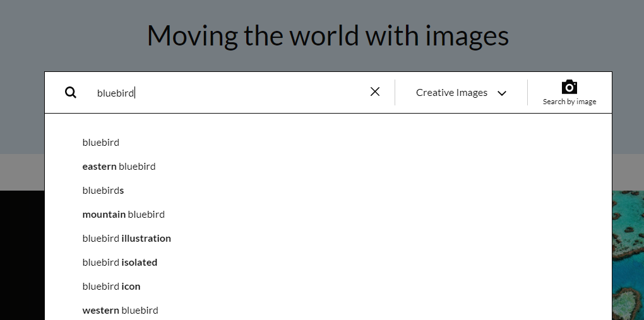Click the magnifying glass search icon
Screen dimensions: 644x320
click(x=71, y=93)
